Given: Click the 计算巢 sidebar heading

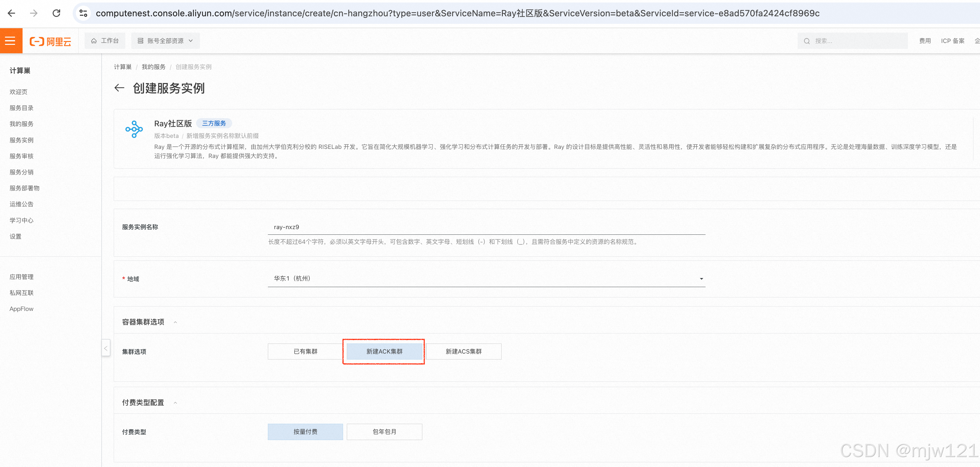Looking at the screenshot, I should 20,71.
